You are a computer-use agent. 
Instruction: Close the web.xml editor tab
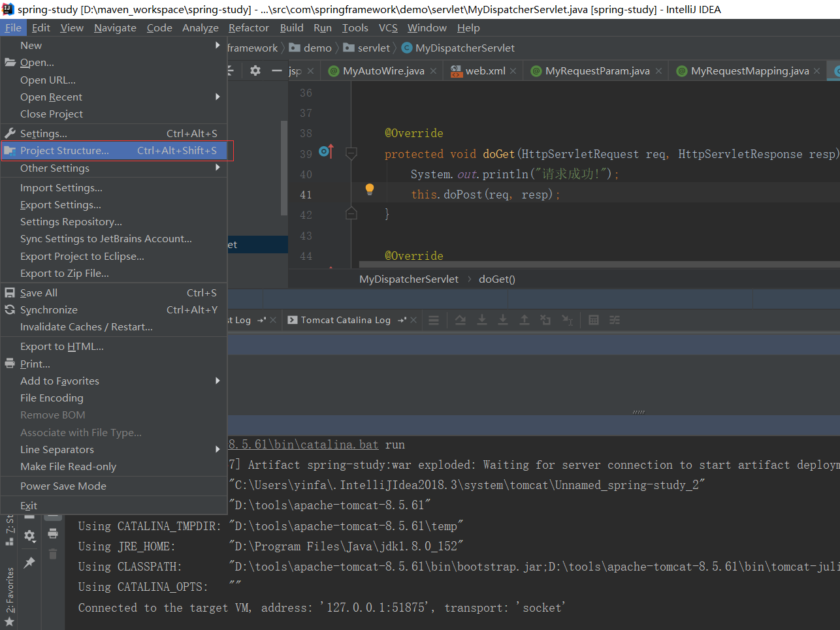click(x=513, y=71)
